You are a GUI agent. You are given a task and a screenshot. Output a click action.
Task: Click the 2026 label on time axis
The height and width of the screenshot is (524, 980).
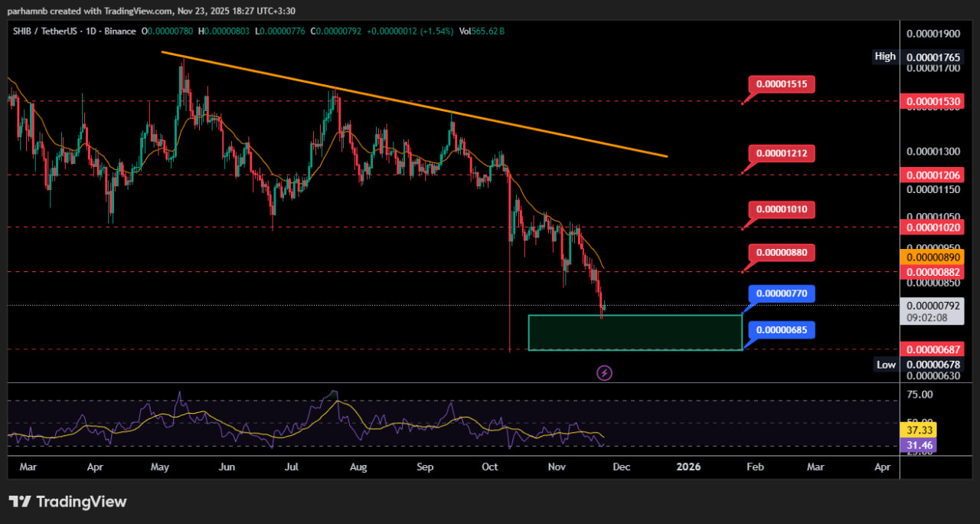689,467
